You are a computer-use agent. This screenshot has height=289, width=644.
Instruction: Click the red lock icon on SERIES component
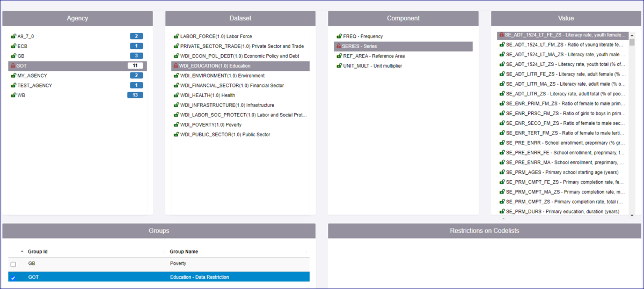click(x=339, y=47)
